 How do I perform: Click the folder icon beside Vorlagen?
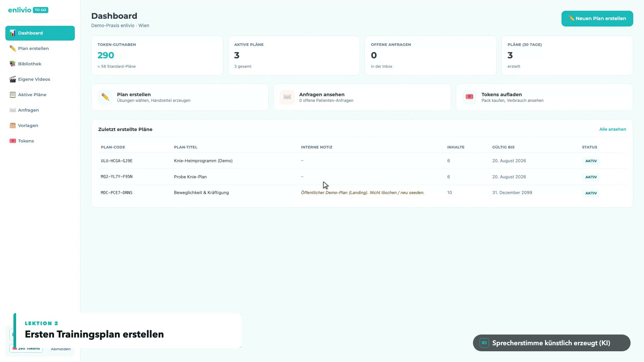(12, 125)
